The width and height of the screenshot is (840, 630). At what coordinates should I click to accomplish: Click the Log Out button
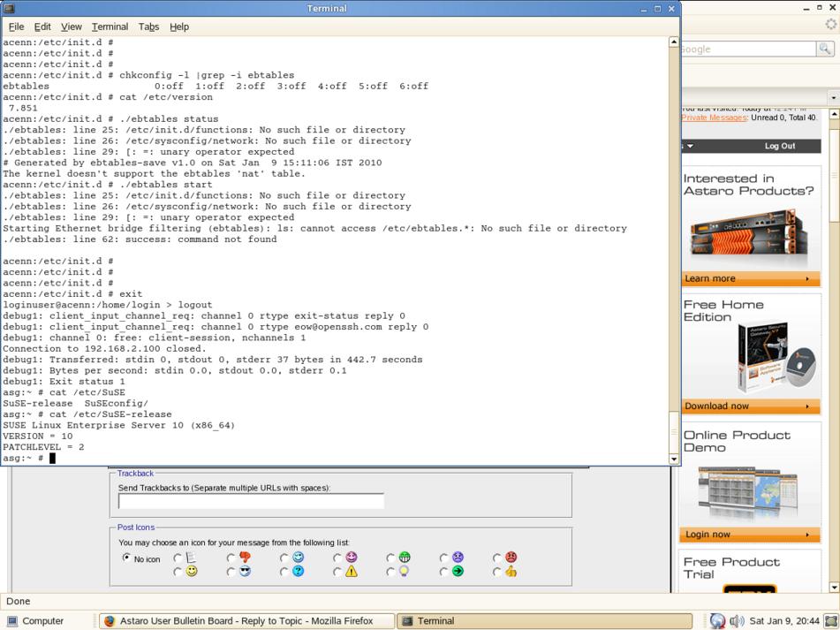779,146
